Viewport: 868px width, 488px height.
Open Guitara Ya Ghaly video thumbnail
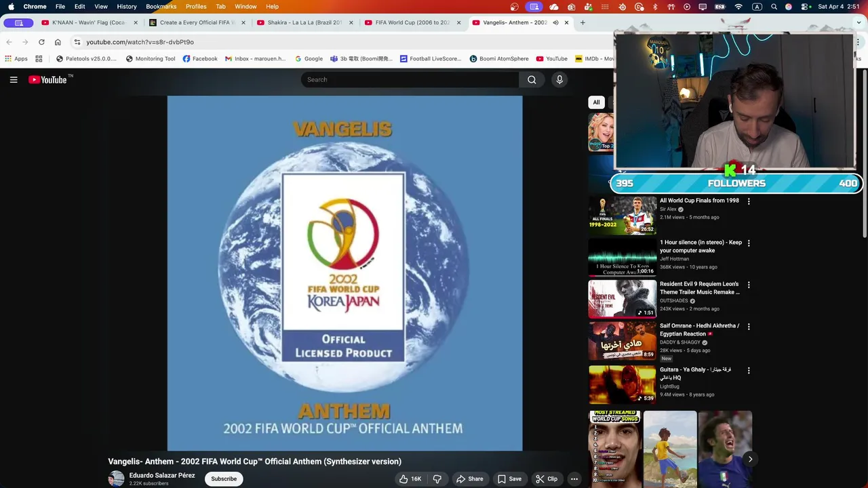623,384
